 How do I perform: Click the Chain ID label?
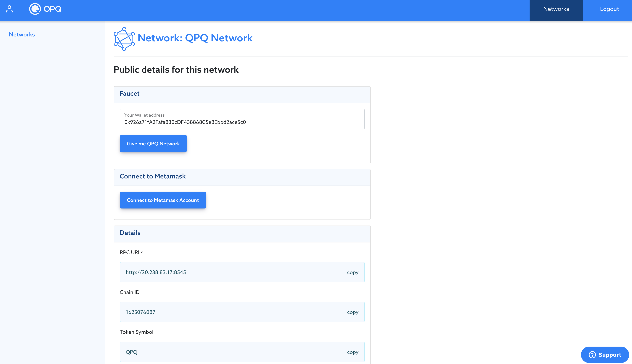[x=129, y=292]
